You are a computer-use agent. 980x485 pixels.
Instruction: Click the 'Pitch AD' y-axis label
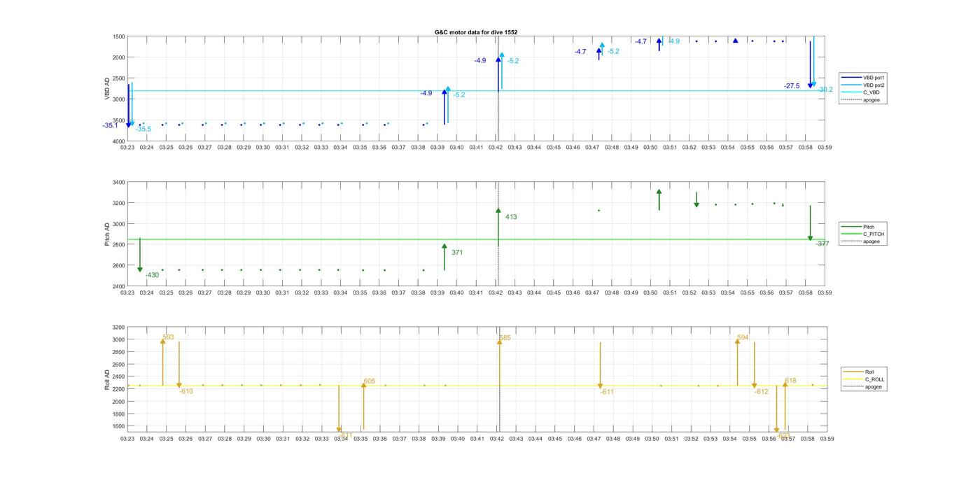tap(107, 234)
